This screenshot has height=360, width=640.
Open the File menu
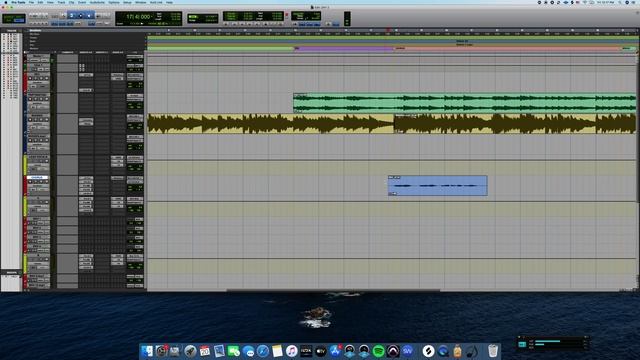pyautogui.click(x=31, y=2)
